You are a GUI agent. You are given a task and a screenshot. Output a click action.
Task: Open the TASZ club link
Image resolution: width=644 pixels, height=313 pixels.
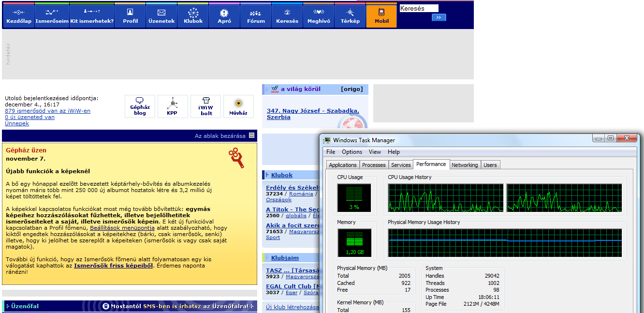pyautogui.click(x=293, y=270)
